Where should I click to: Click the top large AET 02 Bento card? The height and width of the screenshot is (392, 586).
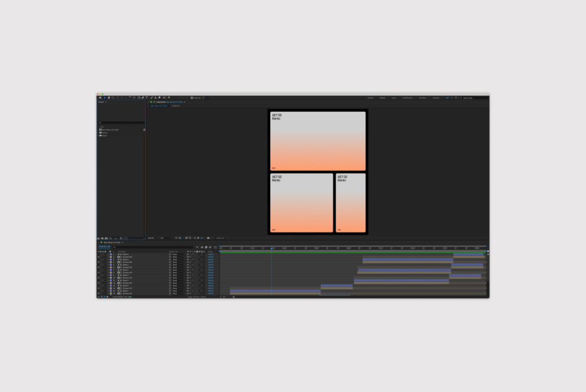[318, 141]
